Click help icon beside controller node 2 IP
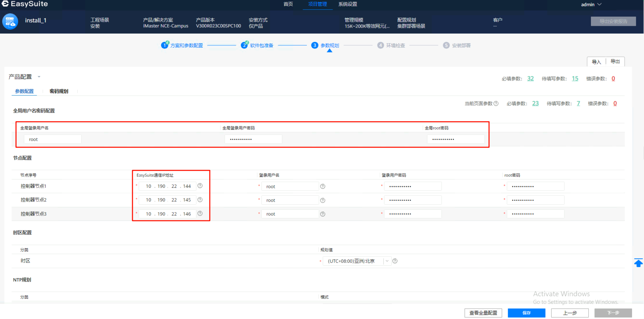The width and height of the screenshot is (644, 319). [200, 200]
